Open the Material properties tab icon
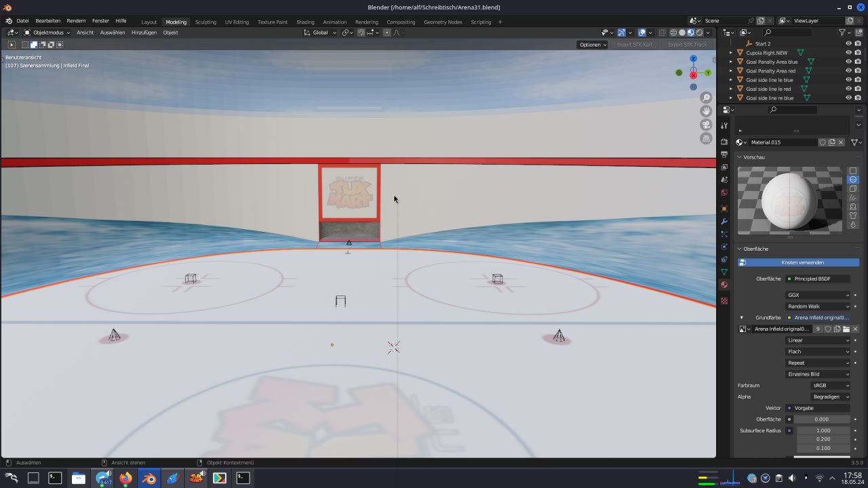Viewport: 868px width, 488px height. point(724,285)
